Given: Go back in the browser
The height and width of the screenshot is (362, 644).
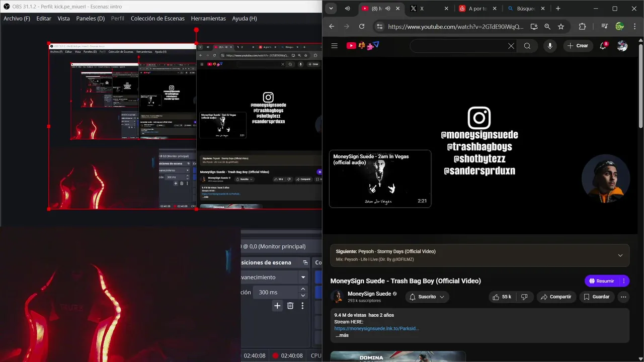Looking at the screenshot, I should [x=332, y=27].
